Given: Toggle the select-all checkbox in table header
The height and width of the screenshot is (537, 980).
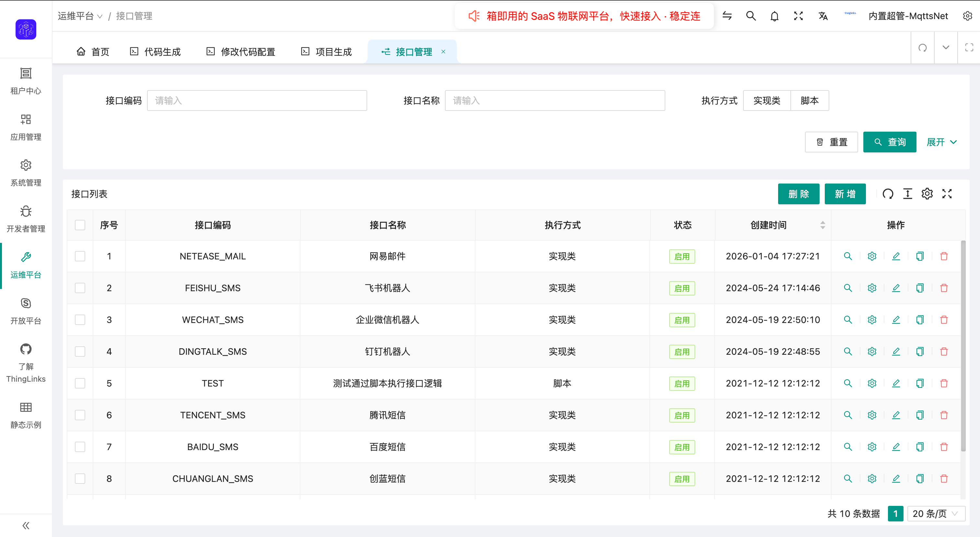Looking at the screenshot, I should (80, 225).
